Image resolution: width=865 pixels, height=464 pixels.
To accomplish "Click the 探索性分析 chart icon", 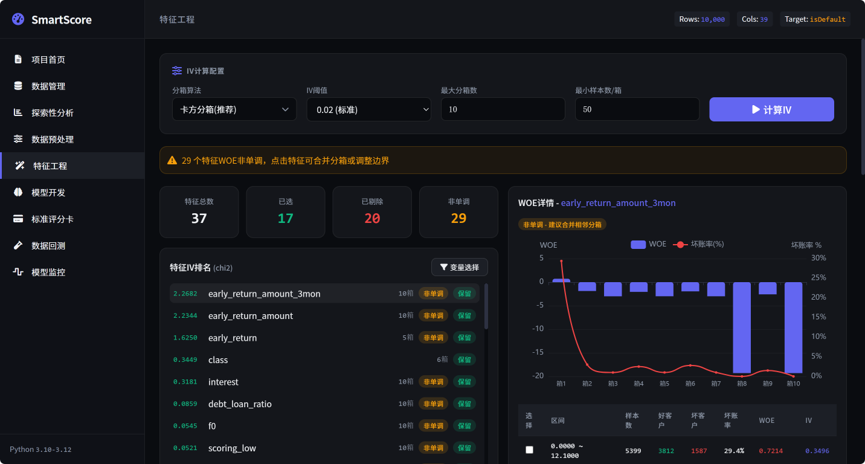I will [x=18, y=112].
